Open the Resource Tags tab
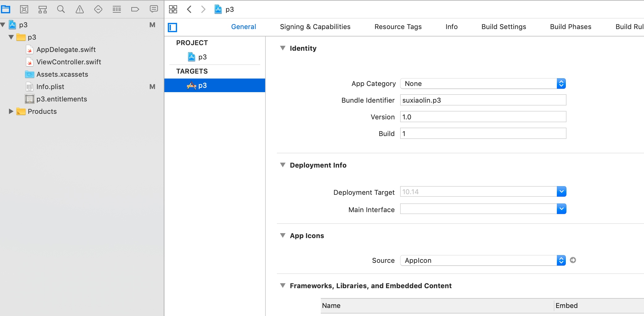Viewport: 644px width, 316px height. 398,27
